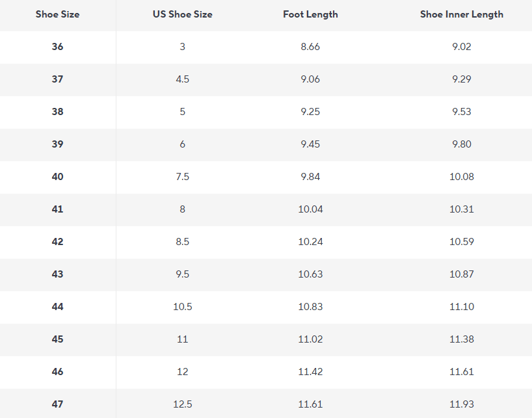This screenshot has height=418, width=532.
Task: Select the Foot Length header cell
Action: click(x=310, y=14)
